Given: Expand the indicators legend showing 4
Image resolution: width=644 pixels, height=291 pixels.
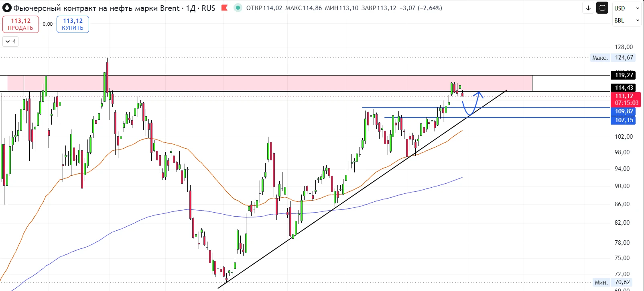Looking at the screenshot, I should 11,41.
